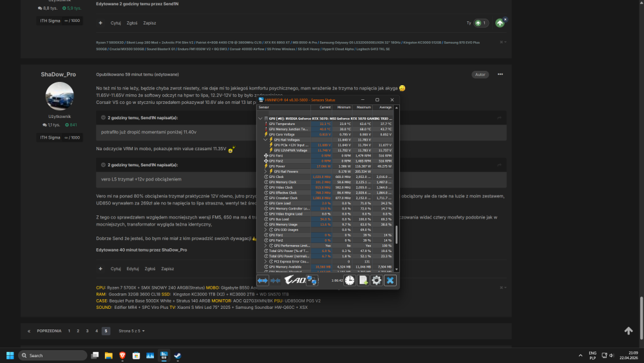Screen dimensions: 644x363
Task: Click the scroll-to-top arrow on the forum page
Action: [629, 331]
